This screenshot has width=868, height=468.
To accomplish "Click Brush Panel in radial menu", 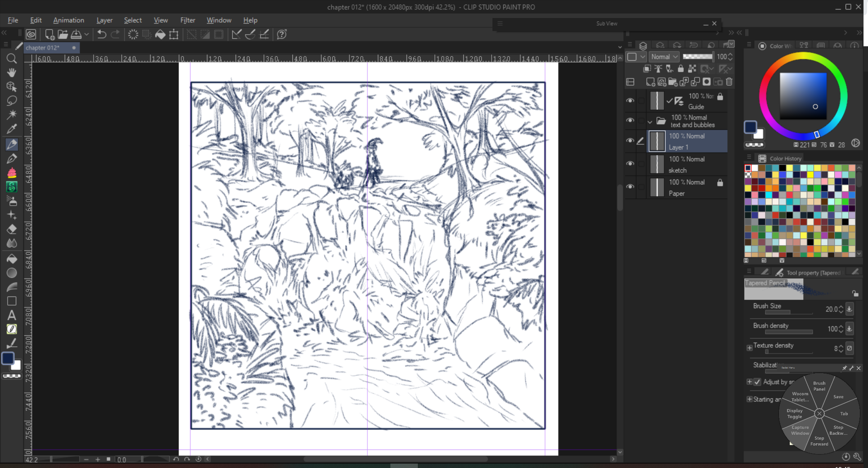I will click(x=819, y=386).
